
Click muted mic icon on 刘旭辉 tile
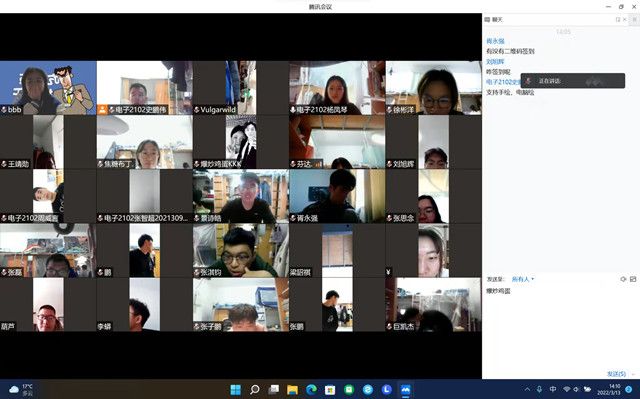pyautogui.click(x=389, y=164)
